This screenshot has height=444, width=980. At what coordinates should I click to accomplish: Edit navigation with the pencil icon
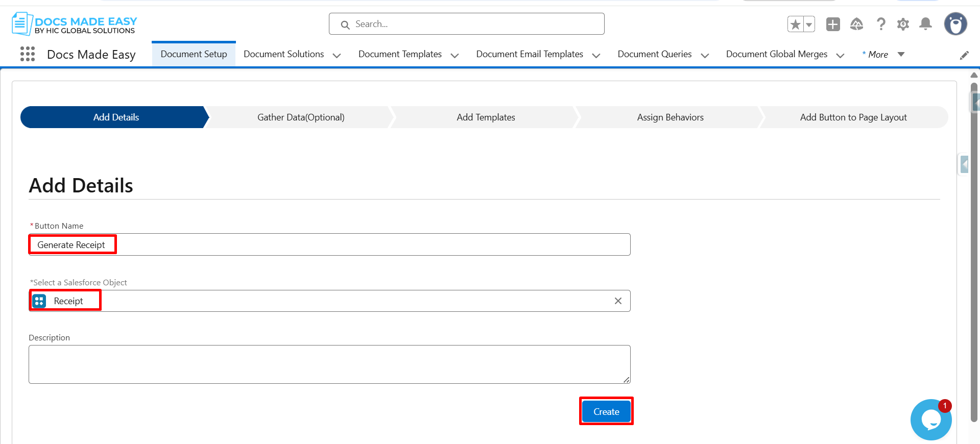[964, 55]
